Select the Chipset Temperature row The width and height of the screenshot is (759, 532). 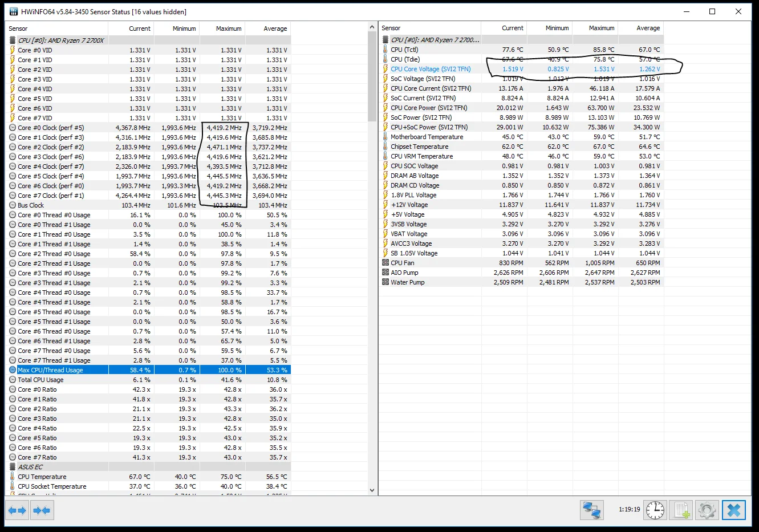click(521, 147)
